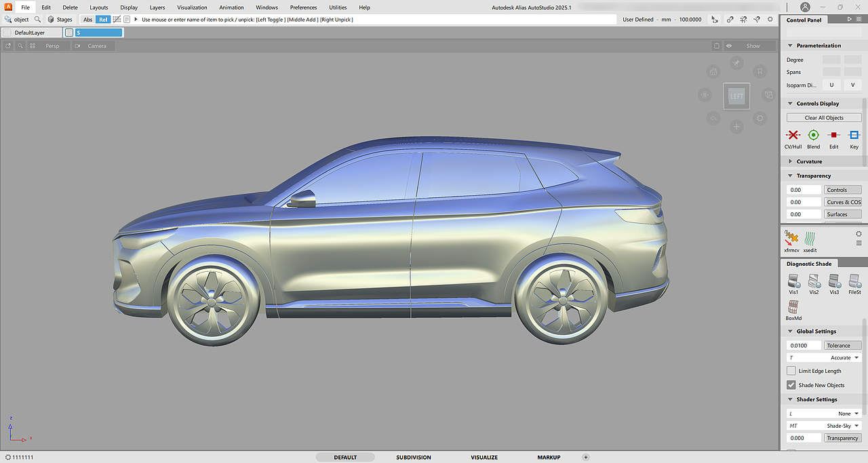Open the shelf hamburger menu

pyautogui.click(x=859, y=243)
